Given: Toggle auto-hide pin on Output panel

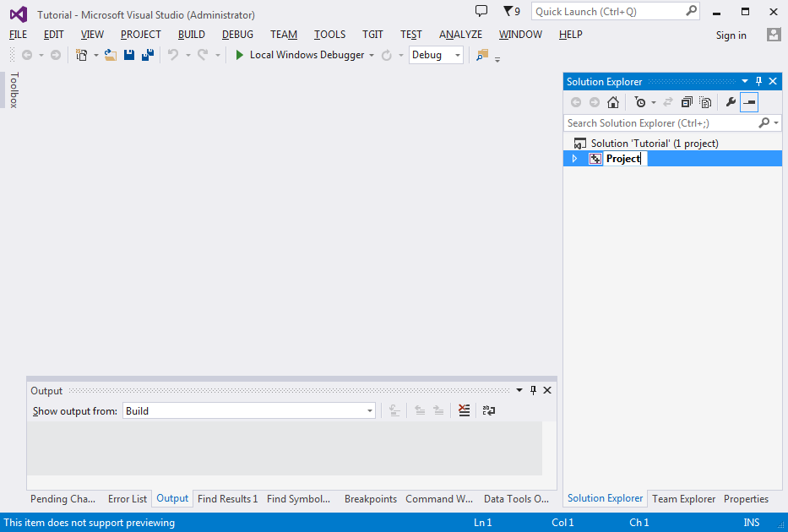Looking at the screenshot, I should (533, 390).
